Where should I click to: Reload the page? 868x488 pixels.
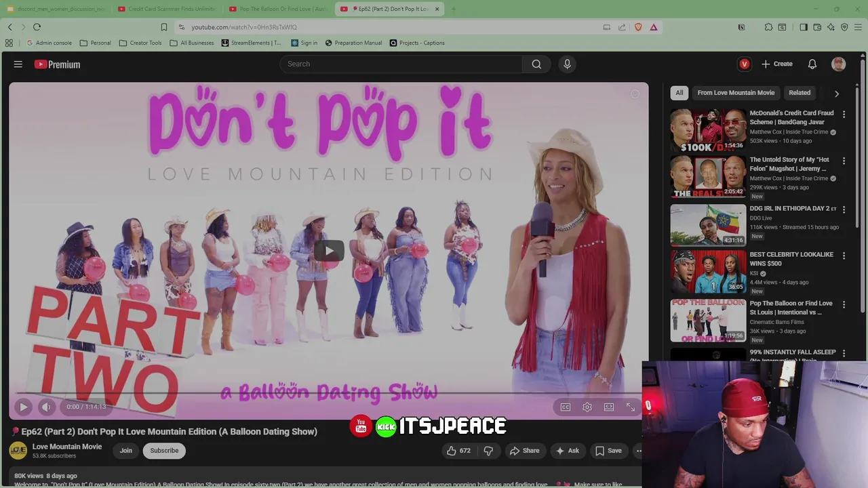(x=37, y=27)
